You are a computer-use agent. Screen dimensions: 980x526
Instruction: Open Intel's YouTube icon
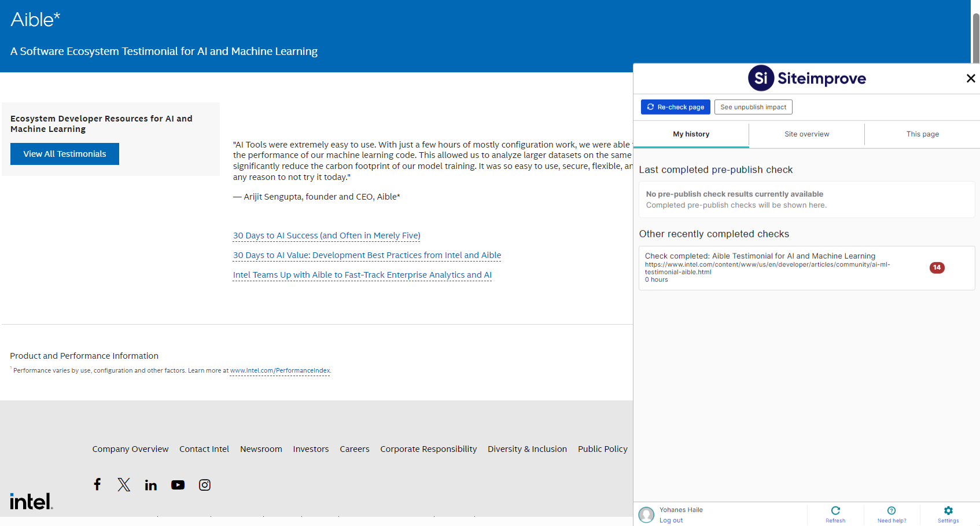coord(178,485)
